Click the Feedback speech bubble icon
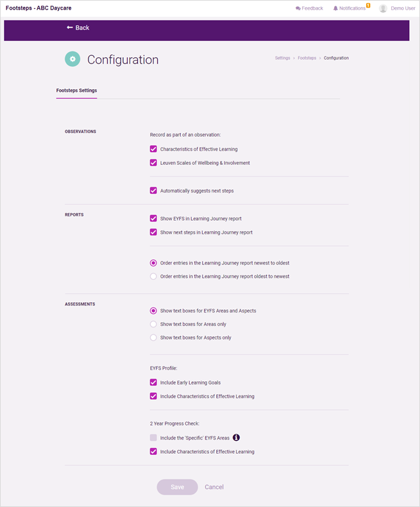Viewport: 420px width, 507px height. point(298,8)
